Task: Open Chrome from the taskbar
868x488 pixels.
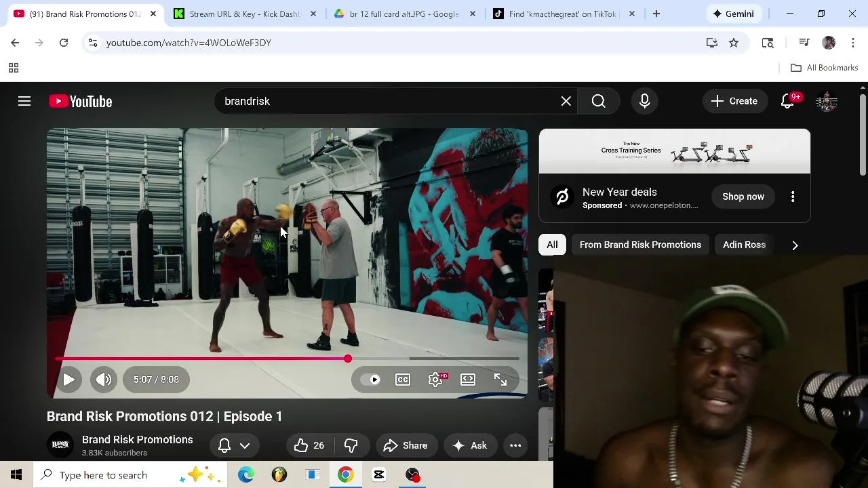Action: click(346, 475)
